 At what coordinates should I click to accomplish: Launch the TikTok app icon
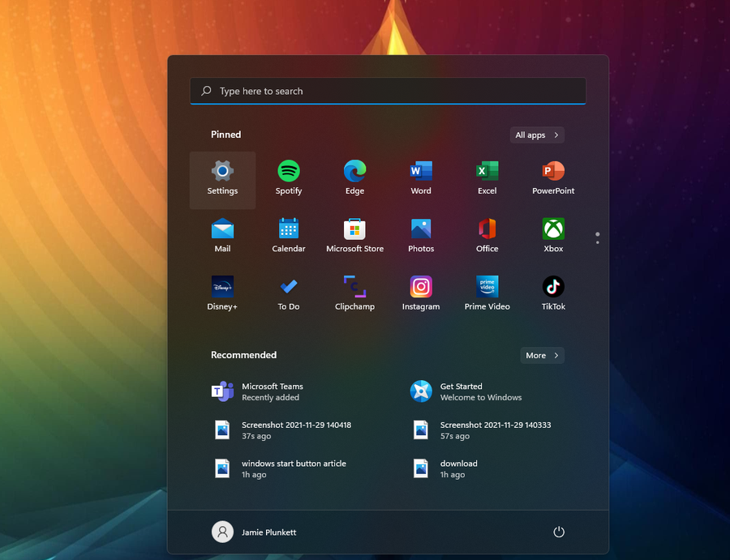553,287
